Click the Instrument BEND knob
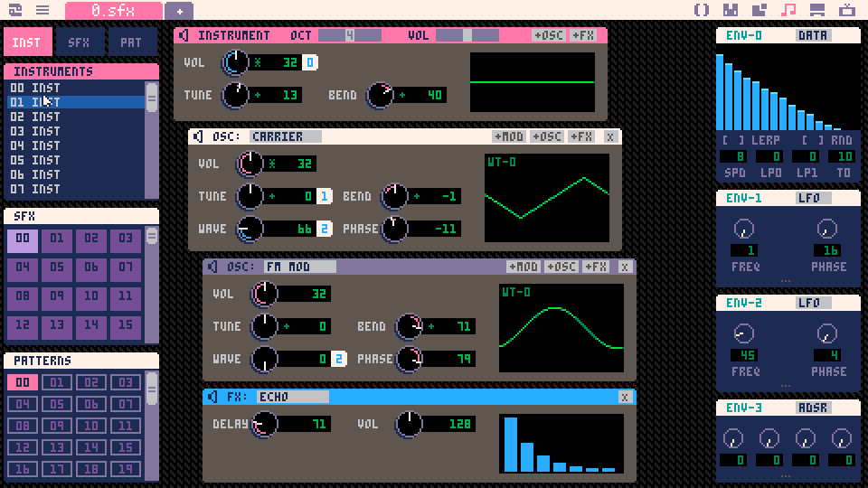This screenshot has height=488, width=868. 380,95
